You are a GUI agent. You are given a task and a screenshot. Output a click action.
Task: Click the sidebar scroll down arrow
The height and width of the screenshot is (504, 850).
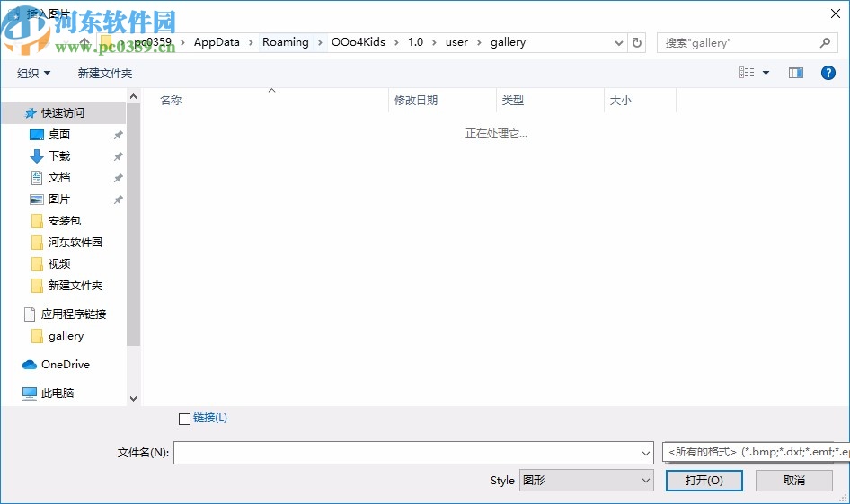[133, 398]
